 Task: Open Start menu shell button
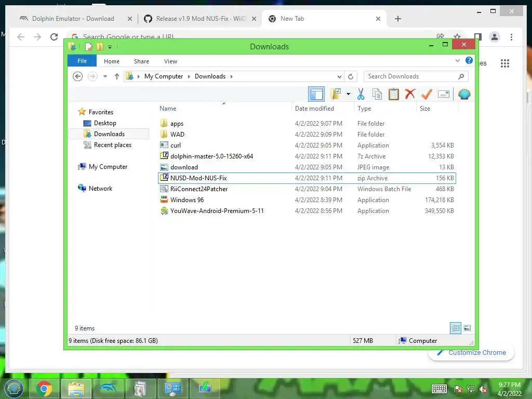coord(13,389)
